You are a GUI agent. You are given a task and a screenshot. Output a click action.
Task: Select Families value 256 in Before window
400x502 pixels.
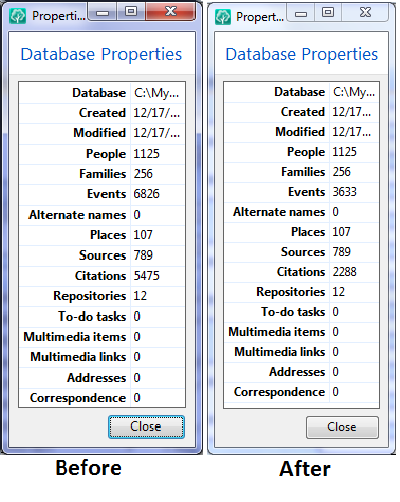tap(143, 174)
